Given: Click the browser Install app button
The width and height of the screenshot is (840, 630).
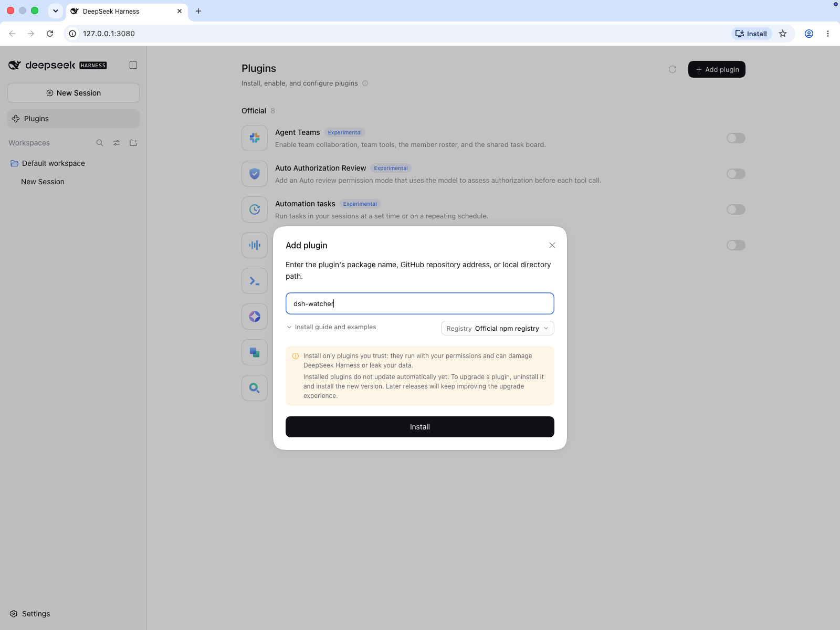Looking at the screenshot, I should 751,34.
